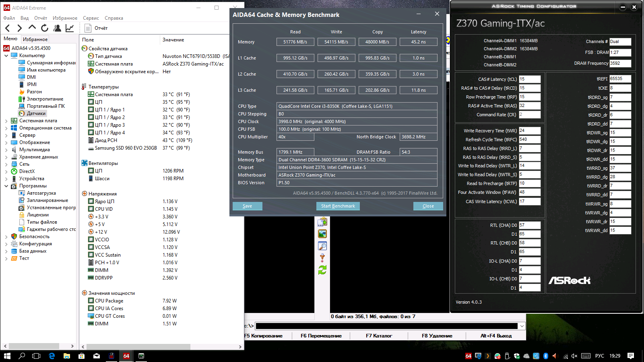This screenshot has height=362, width=644.
Task: Select the Разгон flame icon in the tree
Action: (x=22, y=92)
